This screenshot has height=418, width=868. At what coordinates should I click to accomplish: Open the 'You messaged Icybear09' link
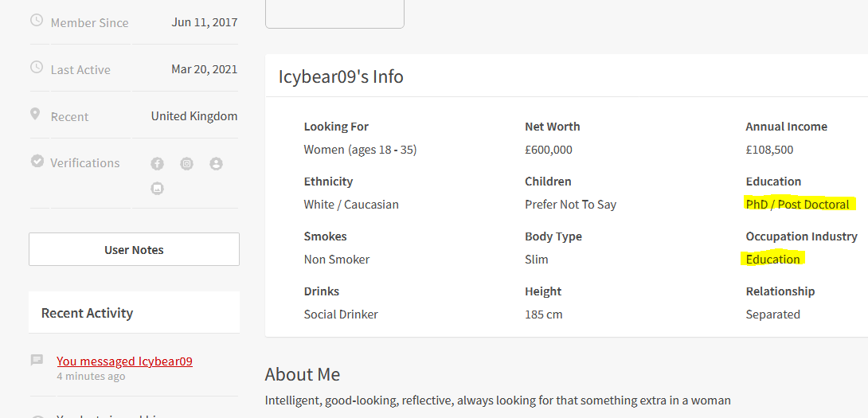tap(124, 361)
